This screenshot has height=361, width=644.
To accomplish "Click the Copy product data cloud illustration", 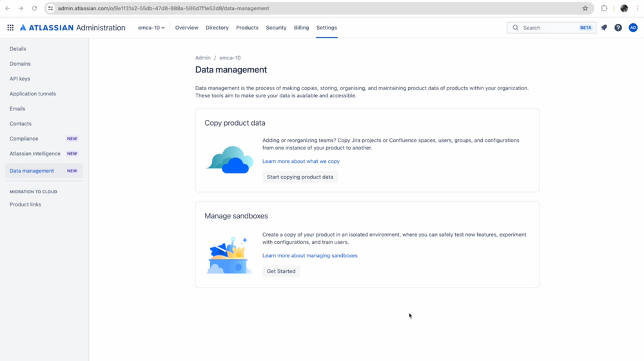I will click(x=230, y=160).
